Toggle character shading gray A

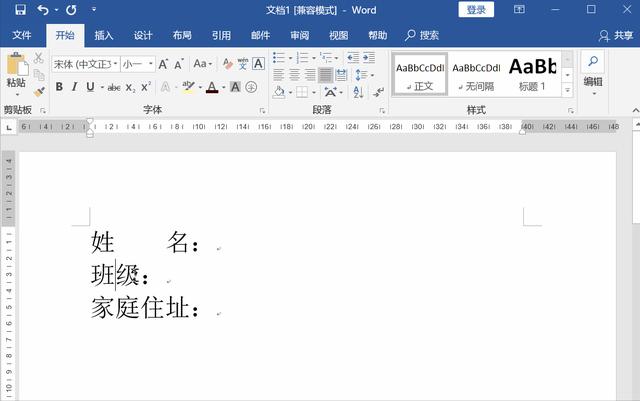click(235, 87)
